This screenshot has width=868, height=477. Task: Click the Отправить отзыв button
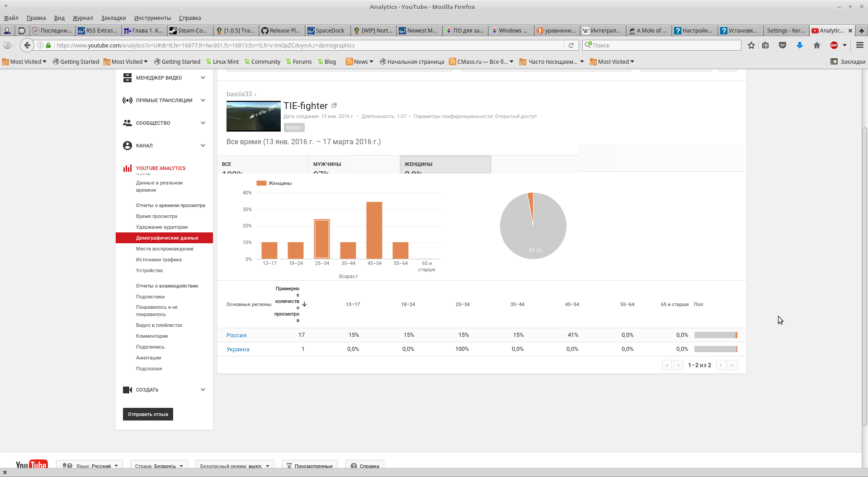148,414
